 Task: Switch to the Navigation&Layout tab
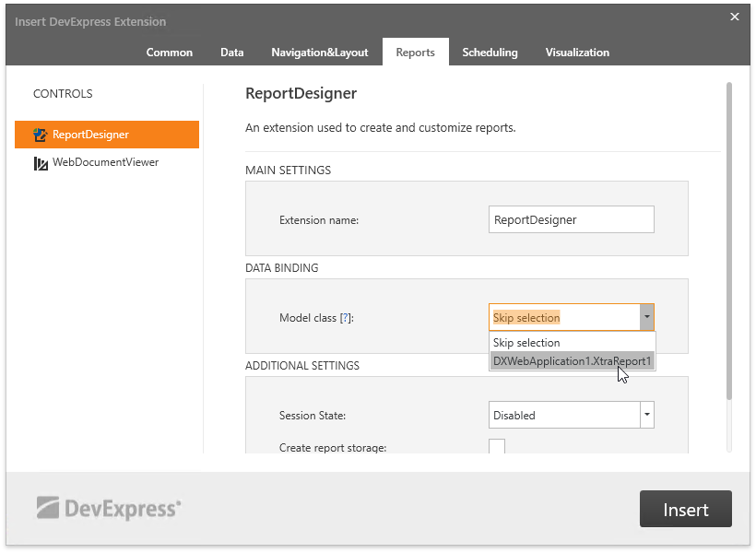click(320, 53)
